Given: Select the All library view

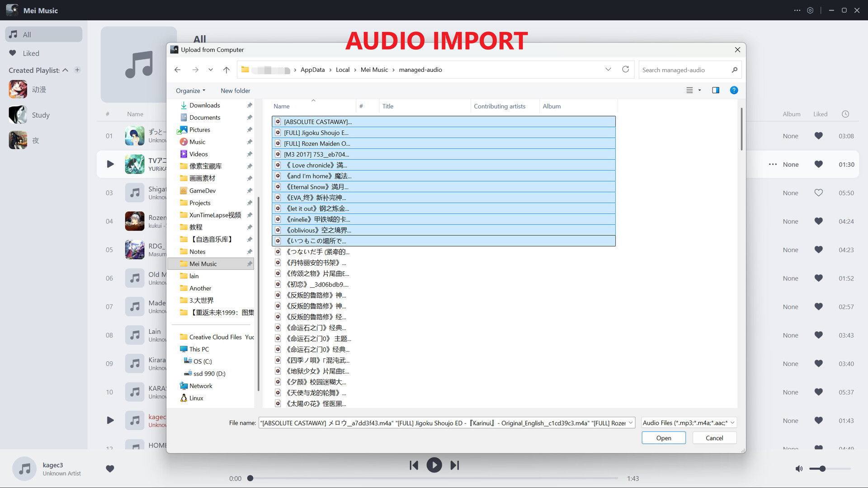Looking at the screenshot, I should 43,34.
